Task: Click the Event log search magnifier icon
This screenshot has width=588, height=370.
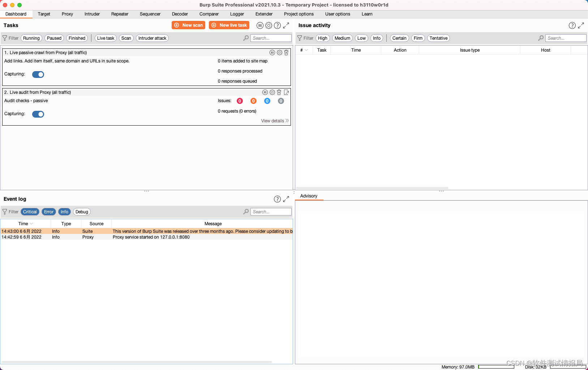Action: (x=246, y=212)
